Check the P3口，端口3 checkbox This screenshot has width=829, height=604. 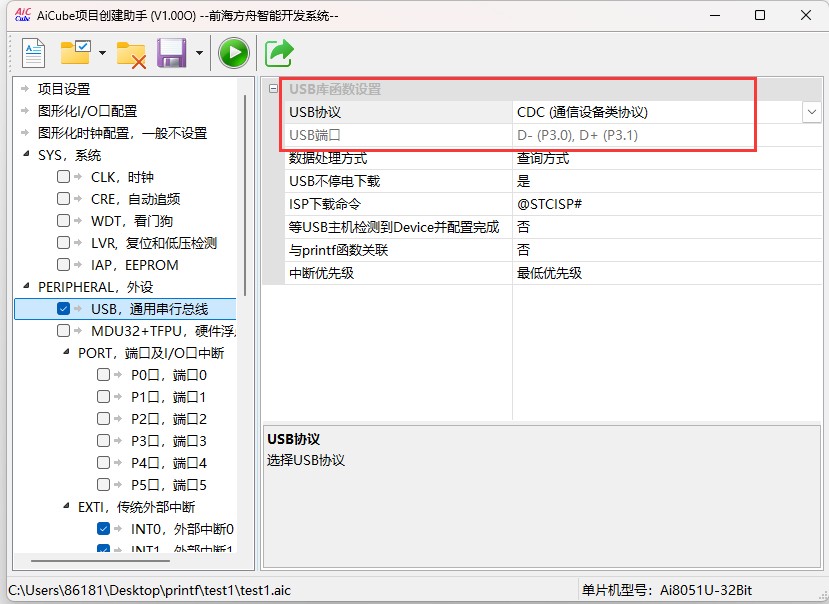tap(104, 441)
